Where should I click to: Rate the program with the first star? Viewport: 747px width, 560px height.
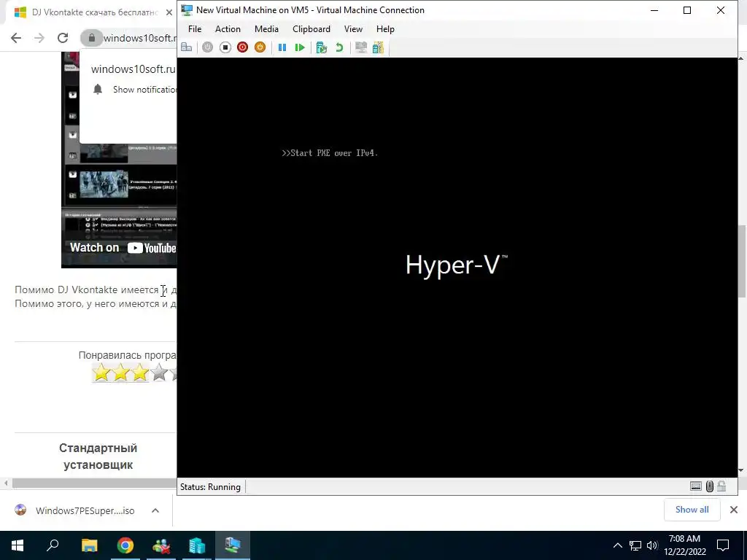pyautogui.click(x=101, y=373)
